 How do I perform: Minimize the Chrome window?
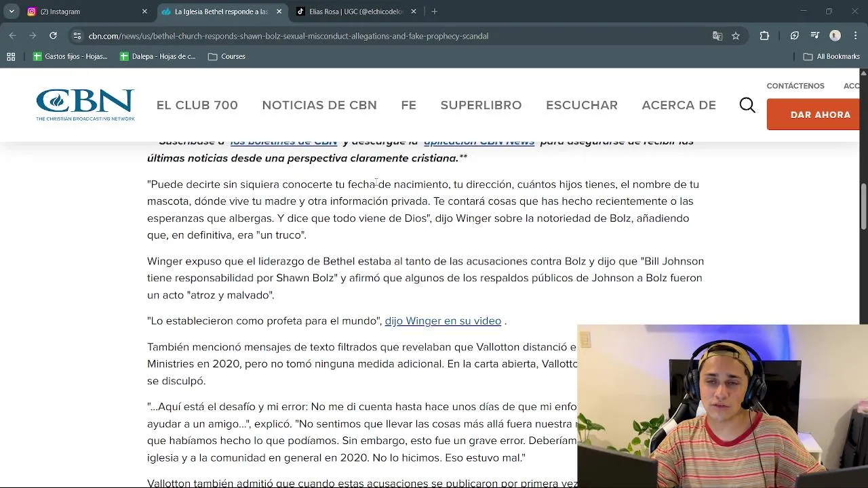(x=803, y=12)
